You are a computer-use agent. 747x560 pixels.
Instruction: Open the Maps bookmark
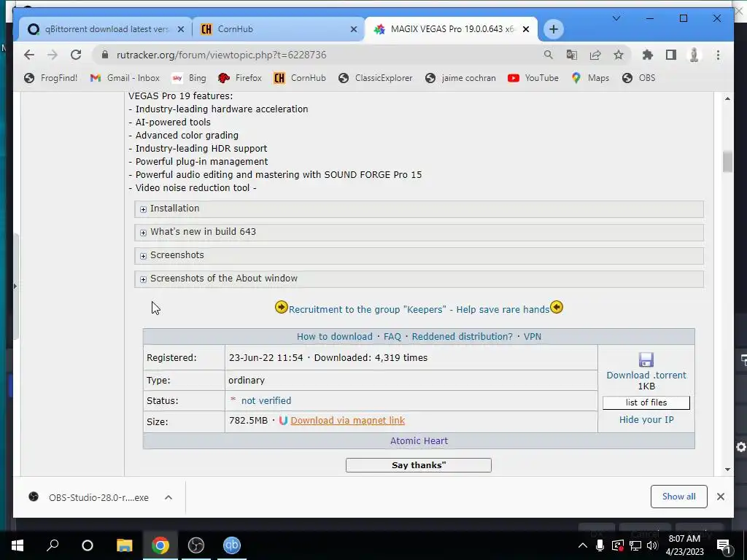(590, 77)
